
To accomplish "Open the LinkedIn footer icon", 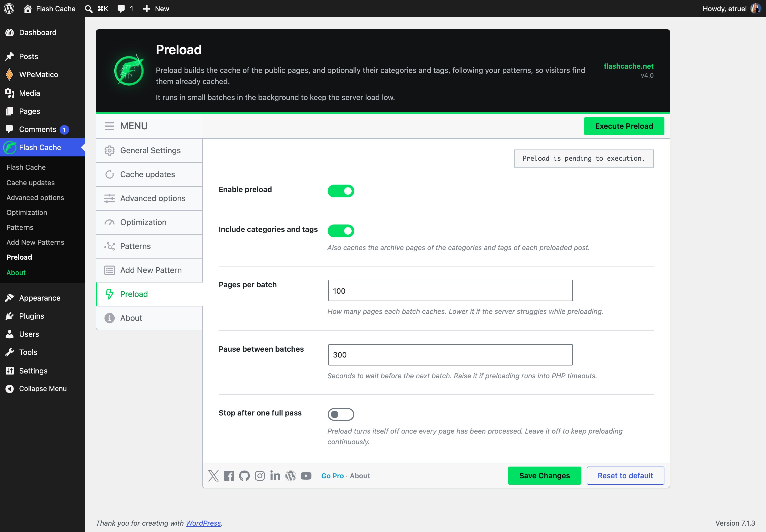I will (x=275, y=476).
